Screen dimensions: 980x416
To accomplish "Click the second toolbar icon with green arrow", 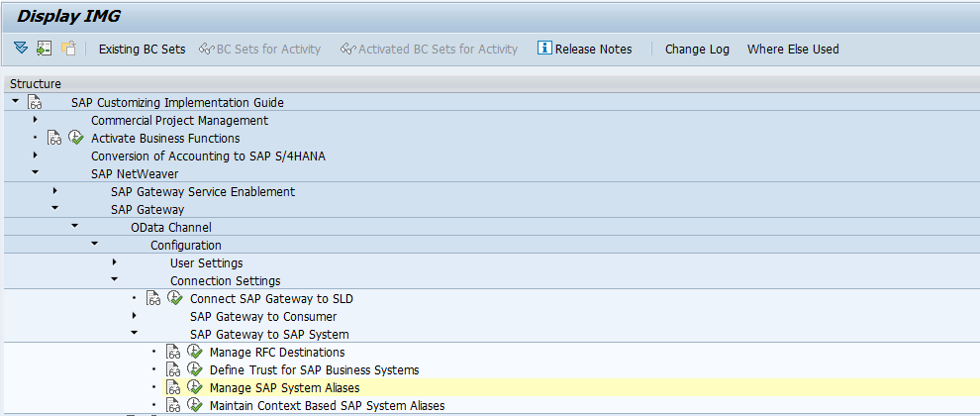I will point(44,49).
